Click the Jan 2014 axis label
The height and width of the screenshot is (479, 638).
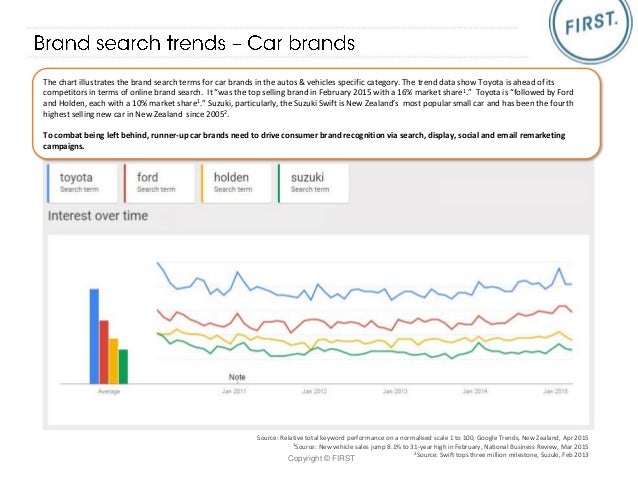click(x=475, y=391)
